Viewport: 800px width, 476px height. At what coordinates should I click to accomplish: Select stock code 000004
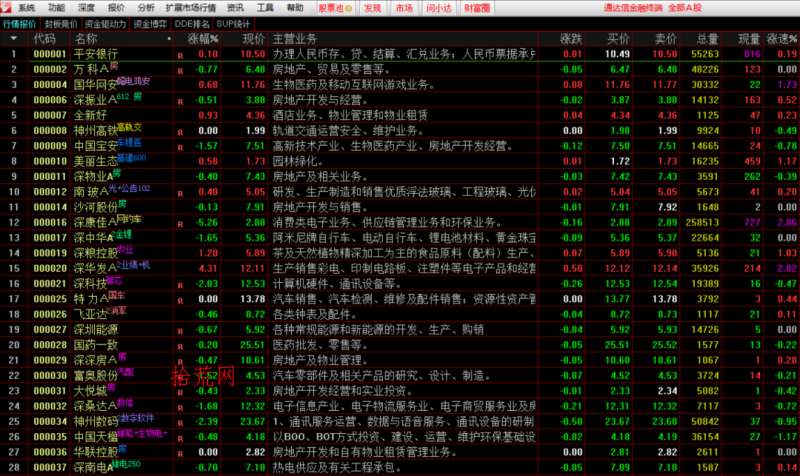click(x=50, y=85)
